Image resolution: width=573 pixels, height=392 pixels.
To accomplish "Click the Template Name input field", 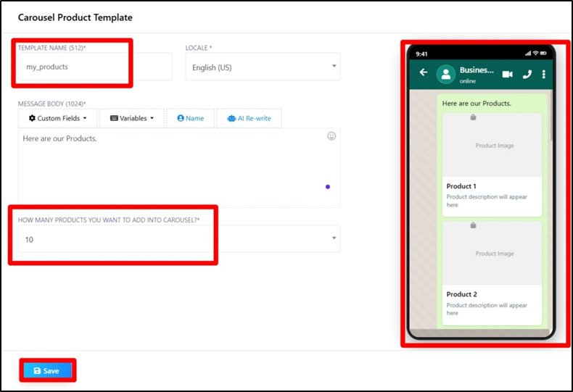I will pyautogui.click(x=94, y=67).
